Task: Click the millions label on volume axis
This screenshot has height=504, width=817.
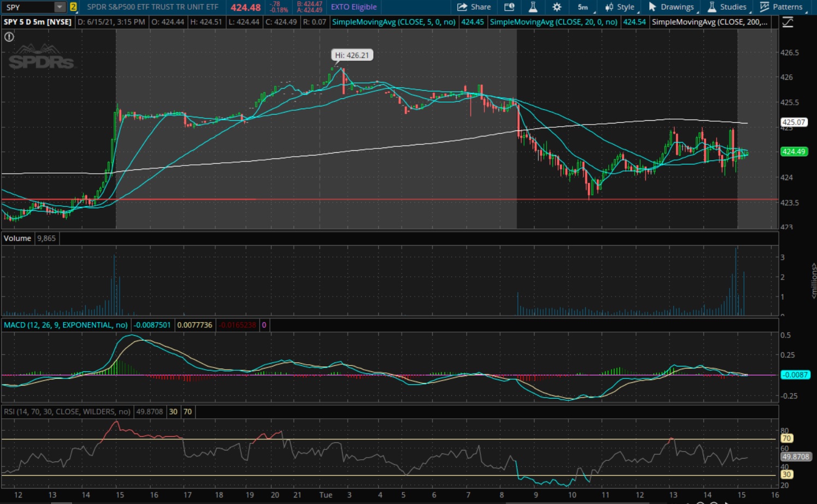Action: 813,281
